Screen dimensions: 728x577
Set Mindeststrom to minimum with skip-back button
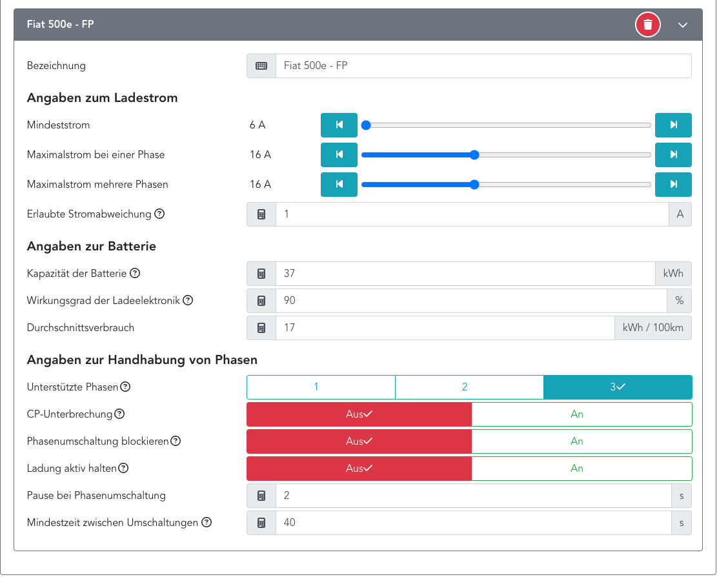click(339, 125)
